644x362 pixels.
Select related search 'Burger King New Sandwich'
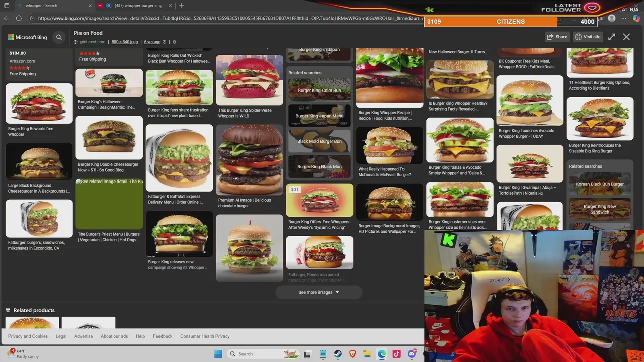tap(600, 209)
